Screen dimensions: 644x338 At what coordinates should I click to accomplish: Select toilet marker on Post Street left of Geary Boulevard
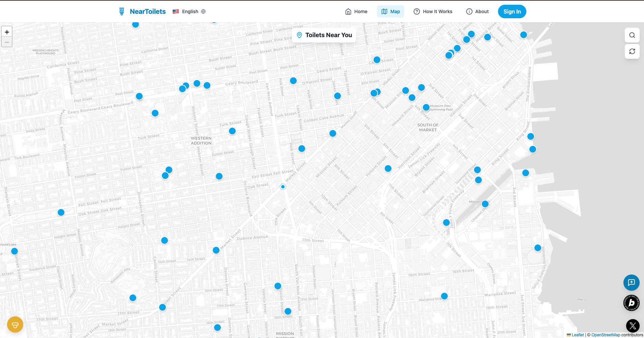point(139,96)
